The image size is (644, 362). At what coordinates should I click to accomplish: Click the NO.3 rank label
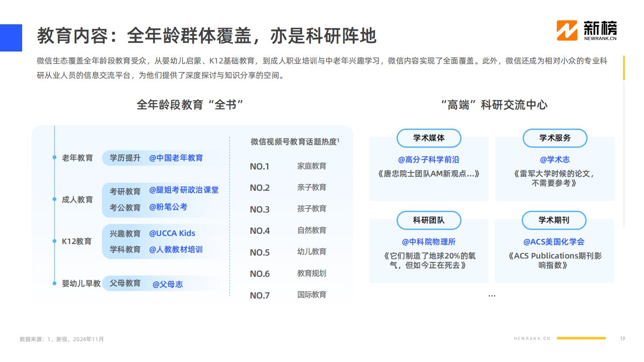coord(260,210)
